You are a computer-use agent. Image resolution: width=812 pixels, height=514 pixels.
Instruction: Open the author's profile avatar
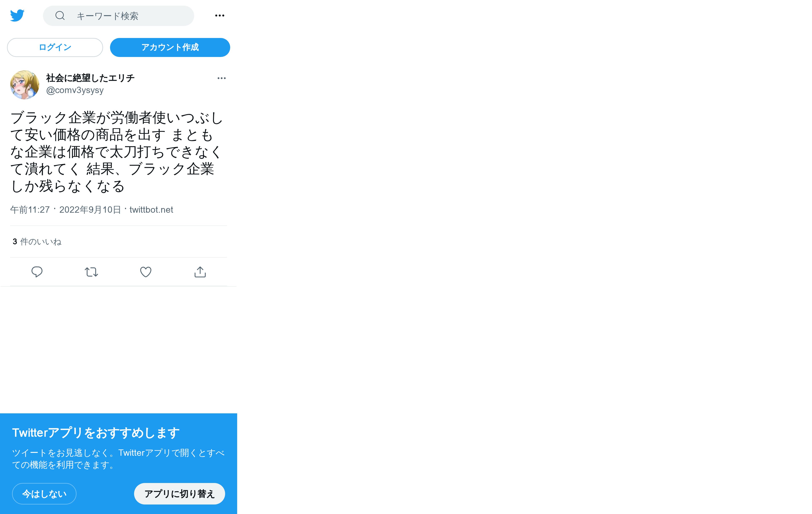(x=25, y=84)
